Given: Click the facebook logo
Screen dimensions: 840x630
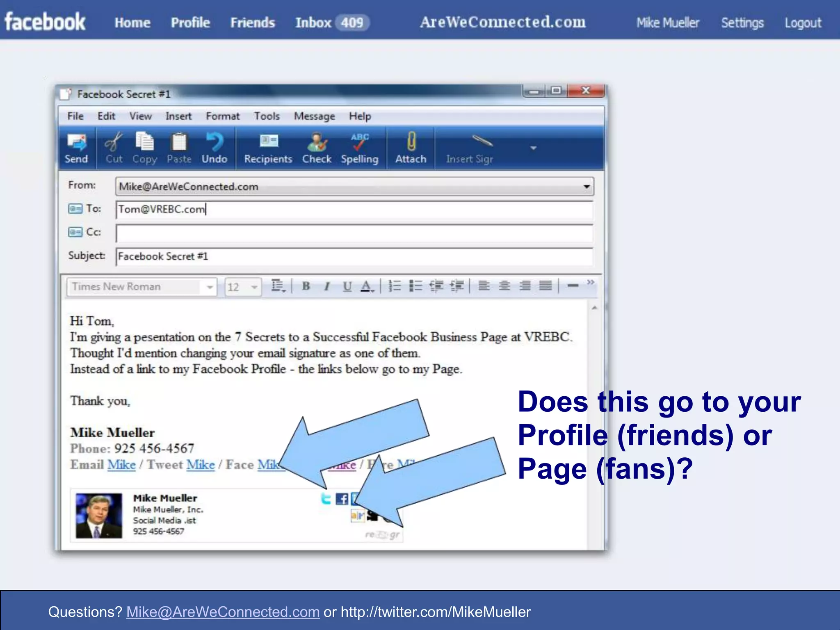Looking at the screenshot, I should coord(45,22).
